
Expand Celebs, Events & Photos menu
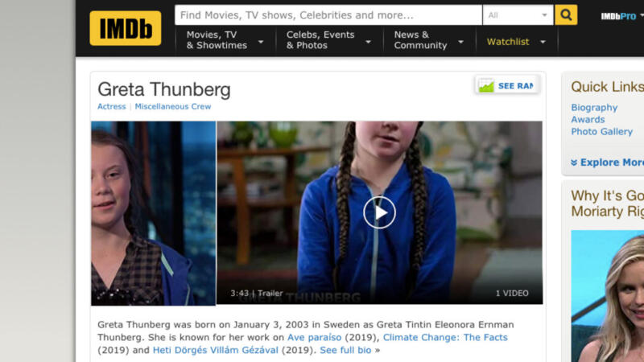click(x=329, y=40)
